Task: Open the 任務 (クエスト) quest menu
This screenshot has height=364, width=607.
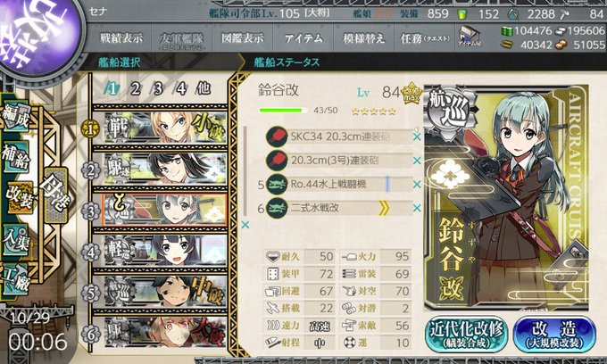Action: (425, 37)
